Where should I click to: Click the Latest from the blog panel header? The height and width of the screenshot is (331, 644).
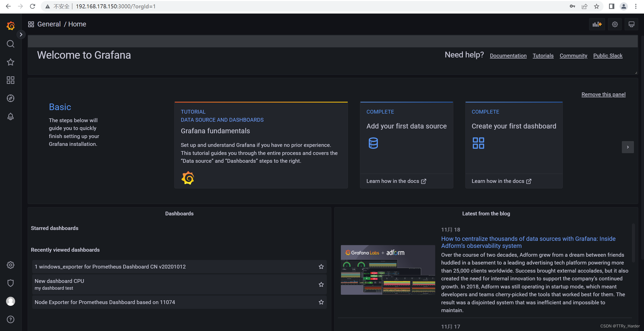(x=486, y=214)
